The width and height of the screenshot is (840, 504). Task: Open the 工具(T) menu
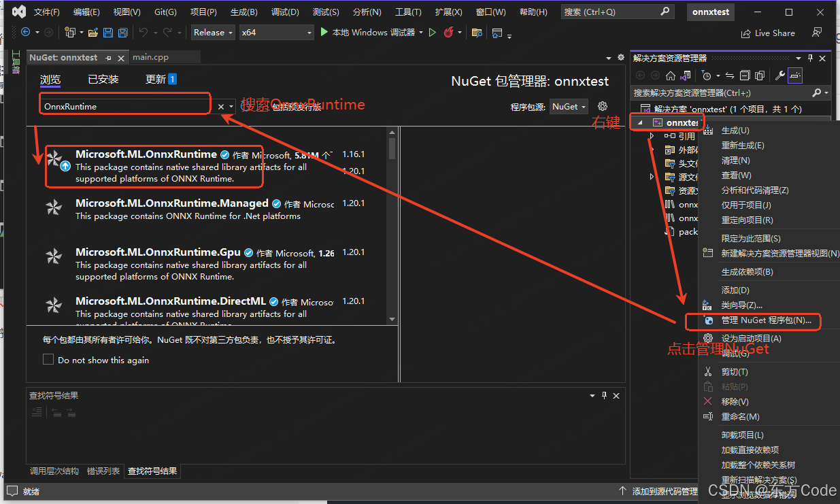pos(408,12)
